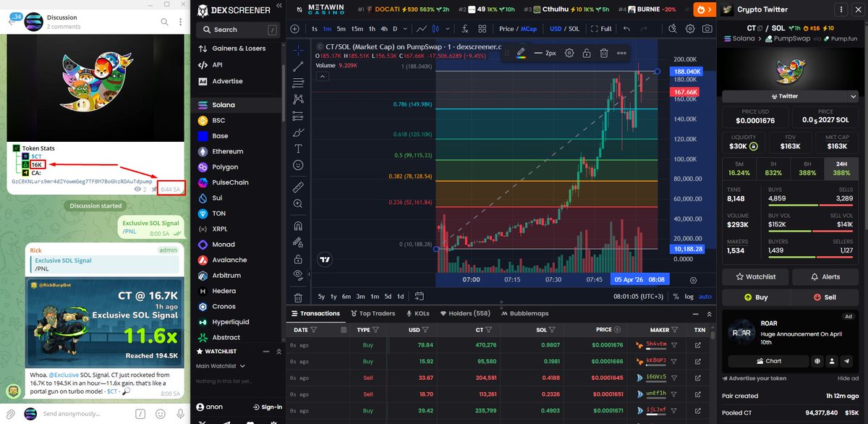Add token to Watchlist

click(x=755, y=276)
